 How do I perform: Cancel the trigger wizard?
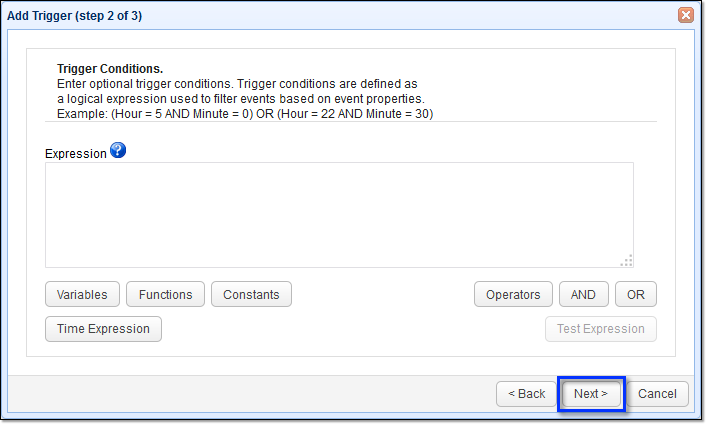point(657,394)
